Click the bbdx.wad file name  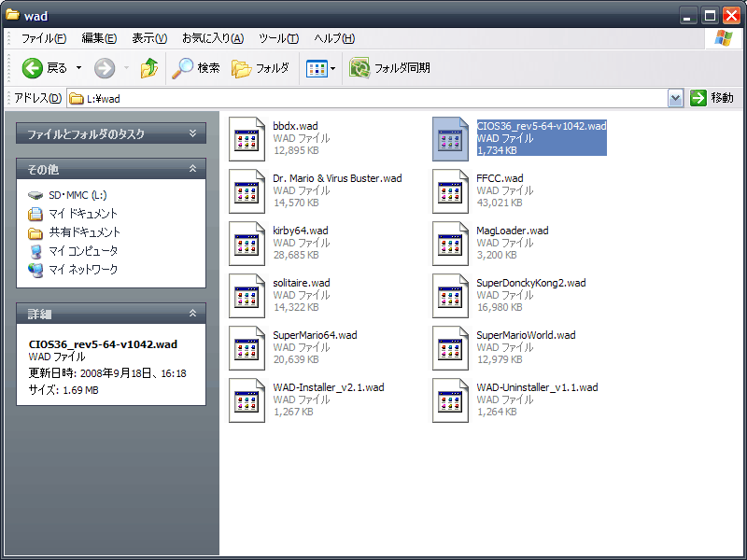(295, 126)
